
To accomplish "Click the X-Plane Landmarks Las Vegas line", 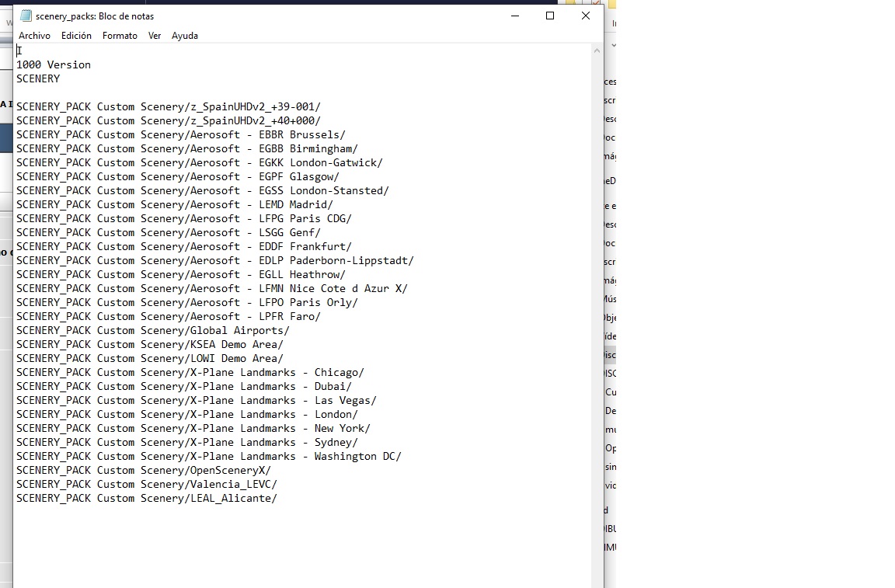I will click(197, 401).
